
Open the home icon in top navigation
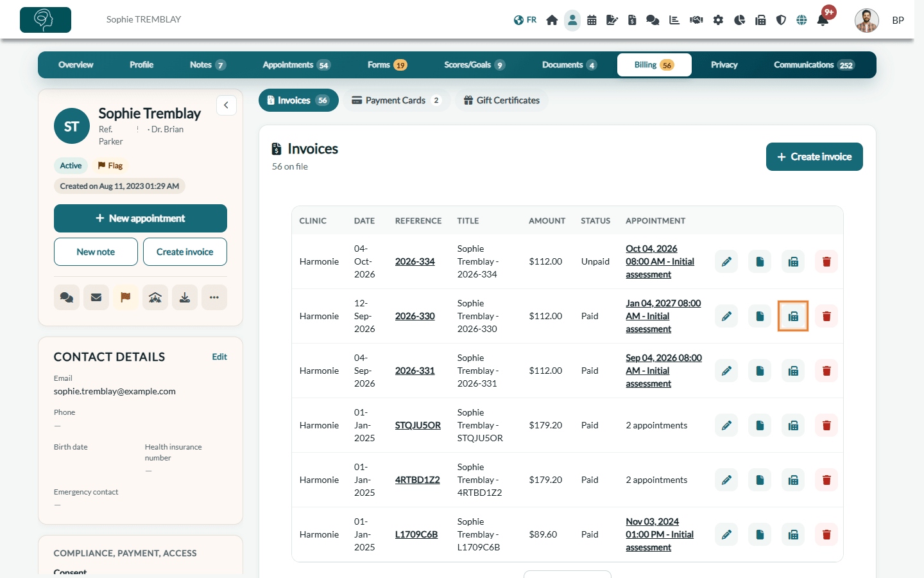tap(552, 20)
